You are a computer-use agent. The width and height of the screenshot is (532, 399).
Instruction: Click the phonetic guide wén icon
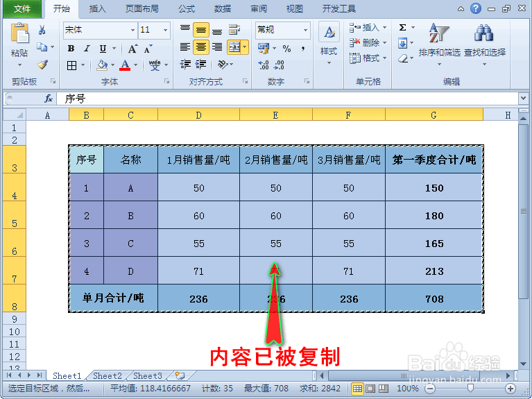point(155,65)
